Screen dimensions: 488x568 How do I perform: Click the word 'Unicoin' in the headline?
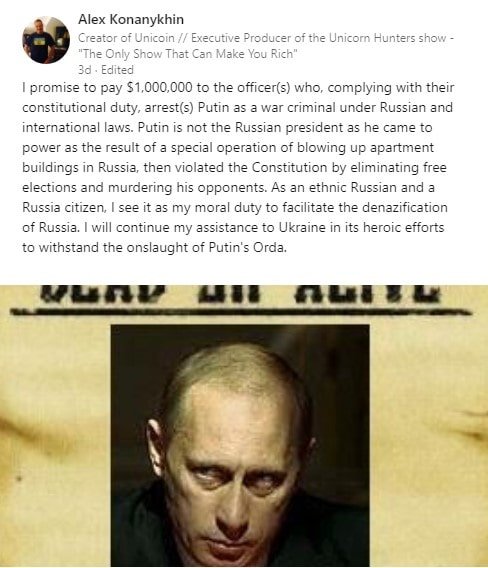pos(154,38)
